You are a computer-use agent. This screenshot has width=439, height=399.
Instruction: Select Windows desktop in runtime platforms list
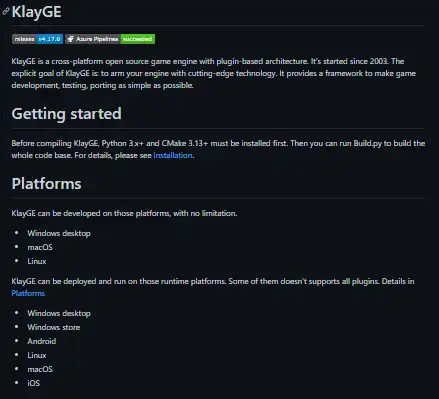point(59,313)
